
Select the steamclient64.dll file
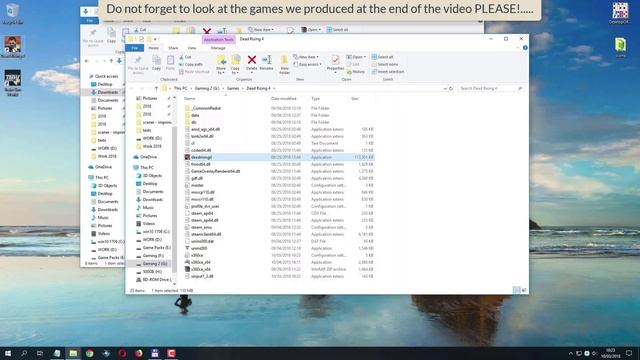coord(206,234)
